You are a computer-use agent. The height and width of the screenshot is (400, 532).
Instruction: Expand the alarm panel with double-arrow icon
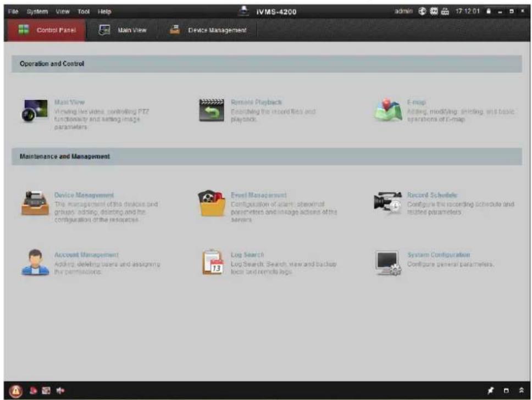[522, 391]
